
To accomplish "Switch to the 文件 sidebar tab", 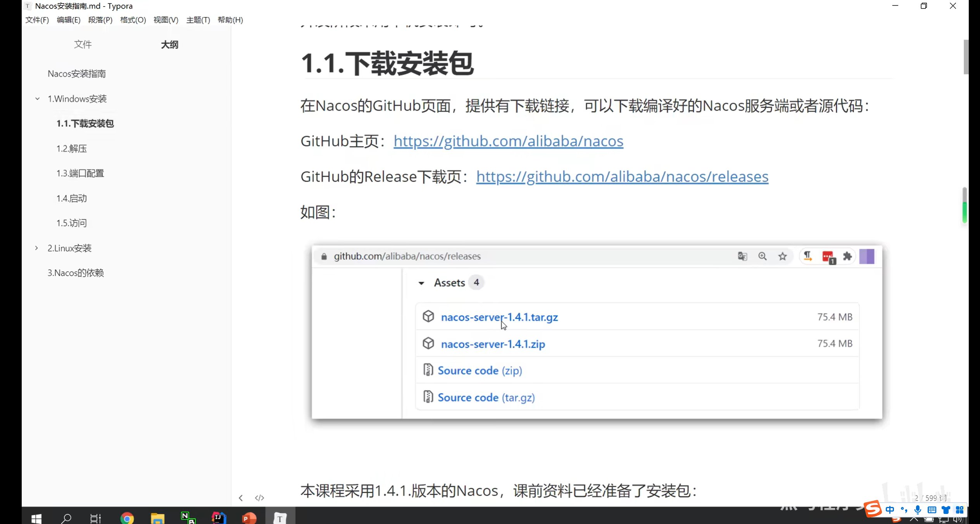I will [83, 45].
